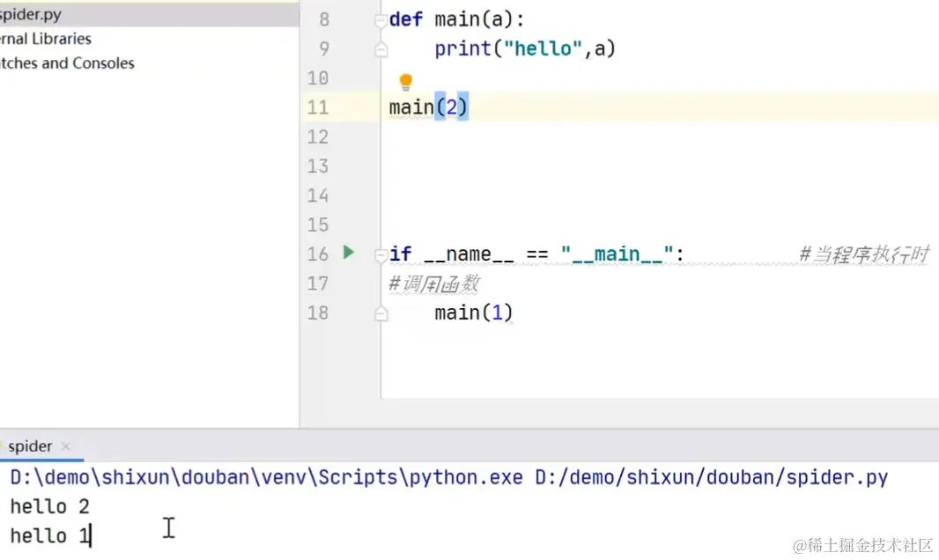Collapse the def main fold marker on line 8
This screenshot has height=560, width=939.
tap(381, 21)
